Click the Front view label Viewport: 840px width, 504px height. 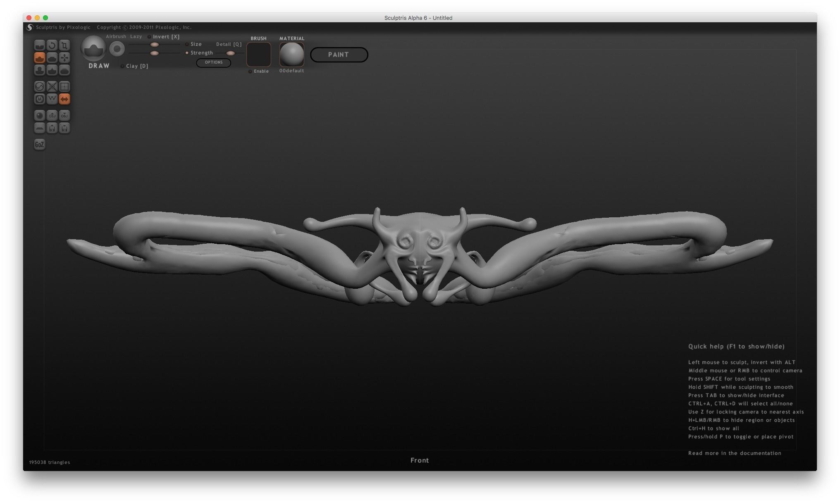420,460
